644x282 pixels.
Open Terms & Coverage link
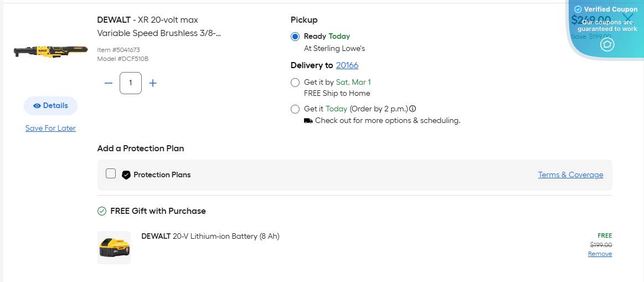(x=570, y=175)
